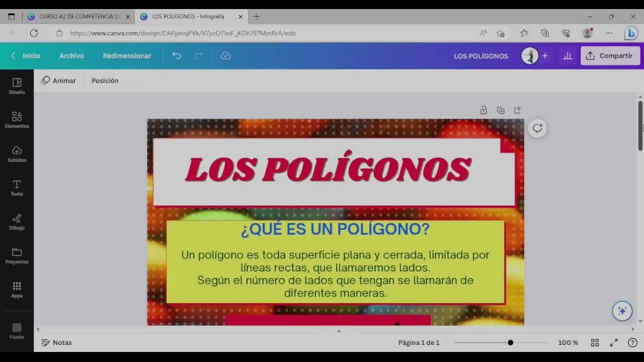
Task: Adjust the zoom slider handle
Action: pyautogui.click(x=510, y=342)
